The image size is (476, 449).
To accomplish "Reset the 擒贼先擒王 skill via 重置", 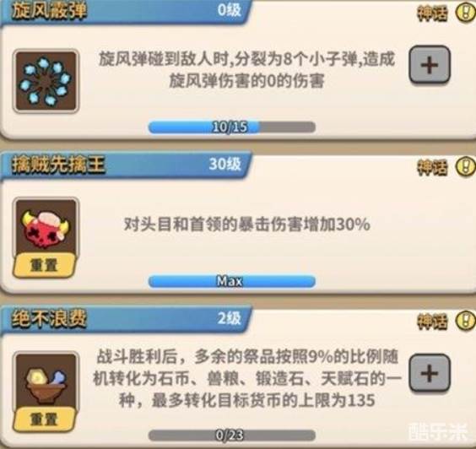I will click(45, 265).
